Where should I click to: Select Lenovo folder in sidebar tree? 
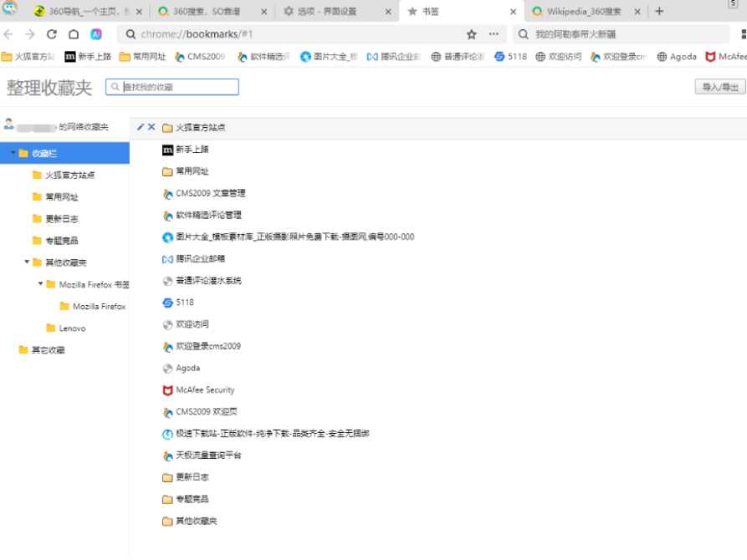(64, 328)
